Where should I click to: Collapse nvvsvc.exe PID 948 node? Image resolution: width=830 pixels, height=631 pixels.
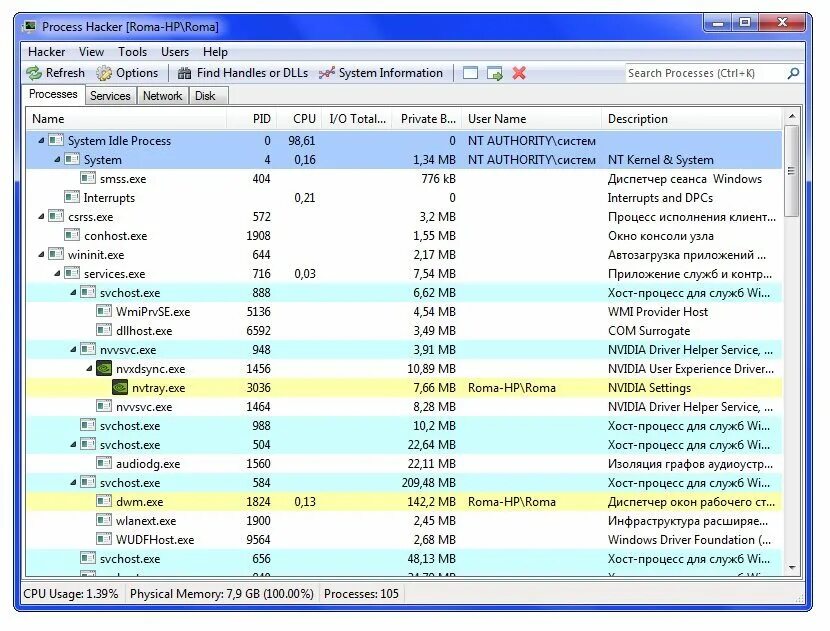coord(74,349)
